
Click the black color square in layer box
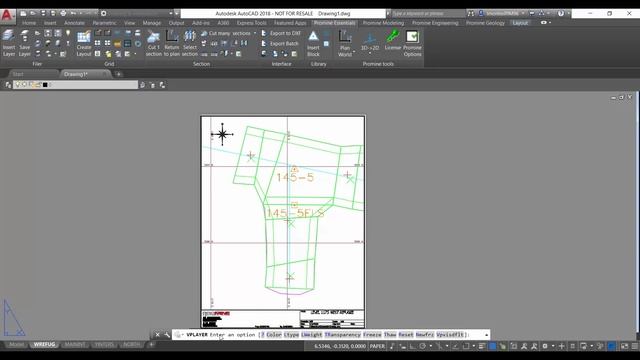click(x=45, y=85)
